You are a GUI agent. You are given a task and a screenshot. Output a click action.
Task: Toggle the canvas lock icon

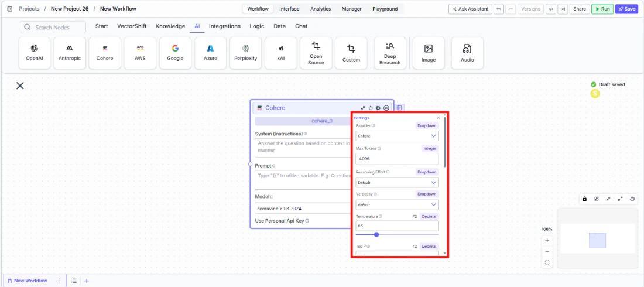tap(584, 199)
